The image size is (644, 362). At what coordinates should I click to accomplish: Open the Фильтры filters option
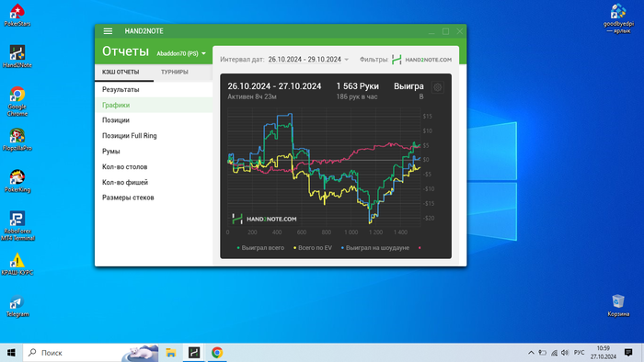click(374, 60)
